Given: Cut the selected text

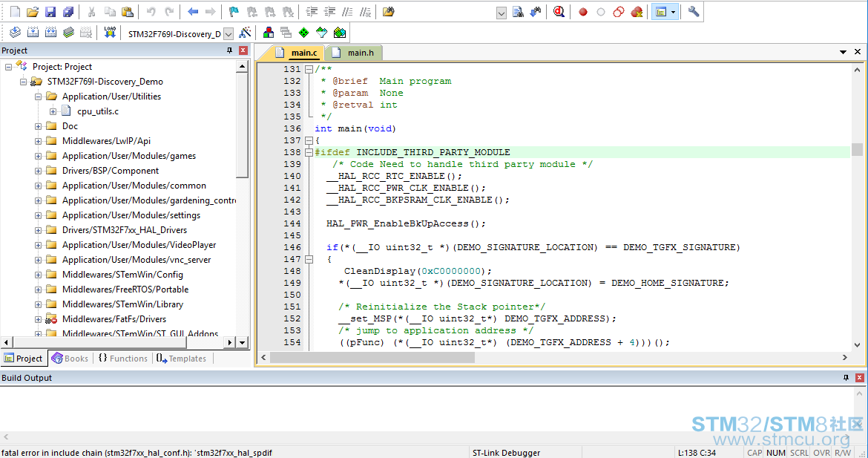Looking at the screenshot, I should pos(92,12).
